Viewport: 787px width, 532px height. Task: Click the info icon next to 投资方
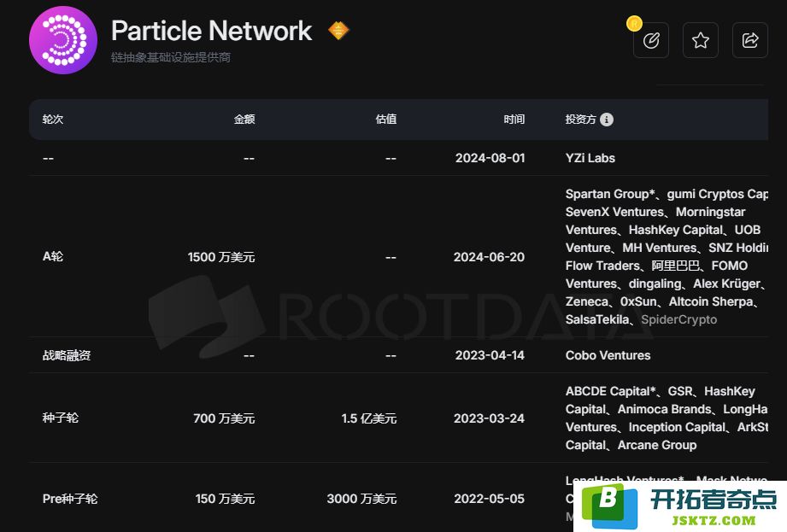[607, 120]
